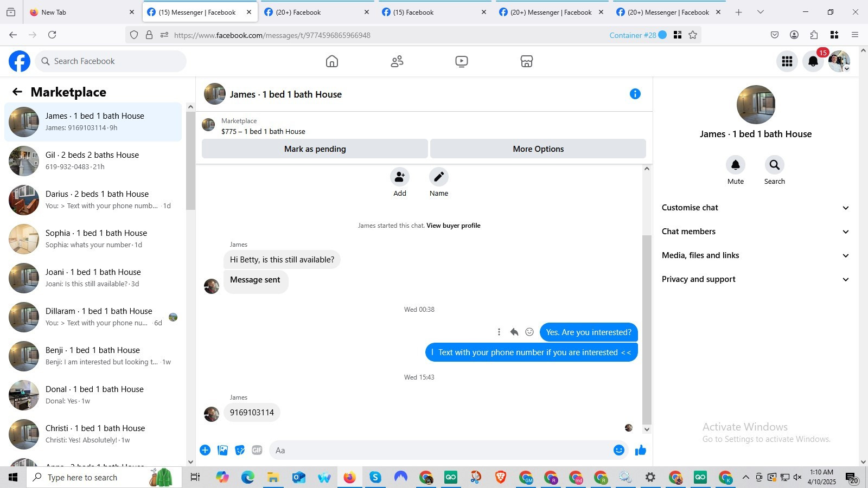Open the account profile picture menu
This screenshot has width=868, height=488.
(x=839, y=61)
